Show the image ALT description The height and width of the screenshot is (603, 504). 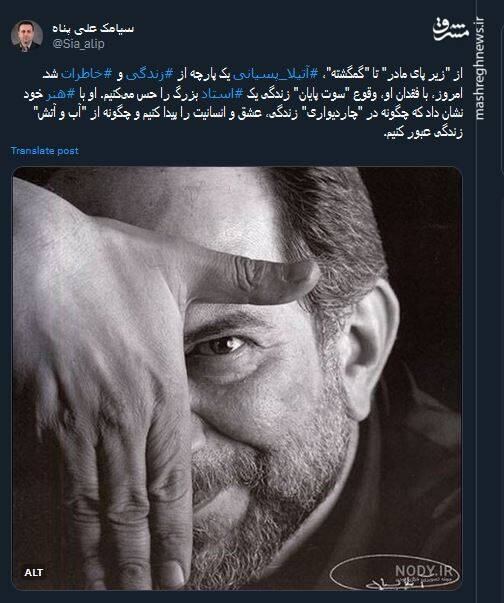point(33,573)
